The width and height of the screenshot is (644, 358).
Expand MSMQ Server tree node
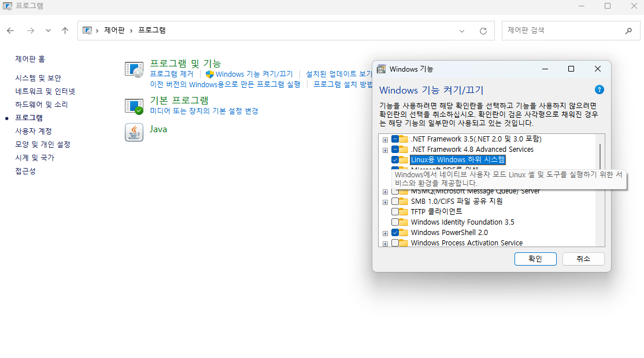coord(385,192)
